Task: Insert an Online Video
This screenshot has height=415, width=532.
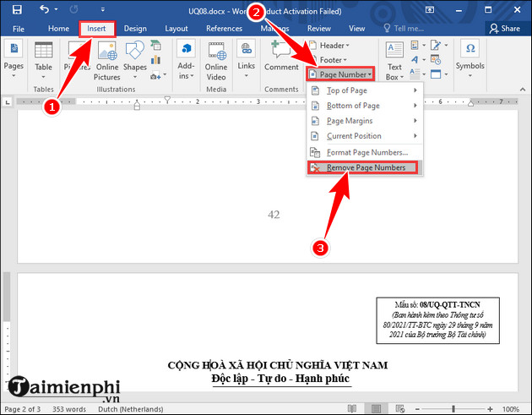Action: click(216, 61)
